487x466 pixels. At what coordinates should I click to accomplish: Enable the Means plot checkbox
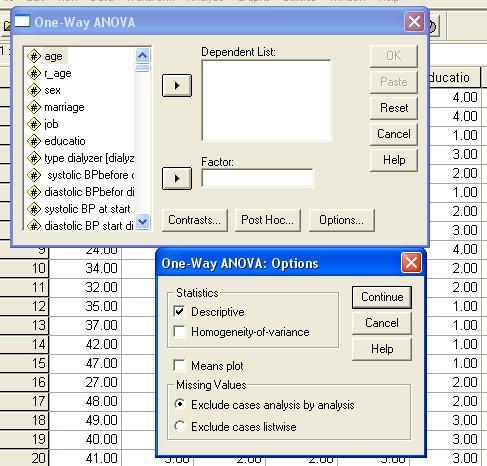click(x=179, y=365)
